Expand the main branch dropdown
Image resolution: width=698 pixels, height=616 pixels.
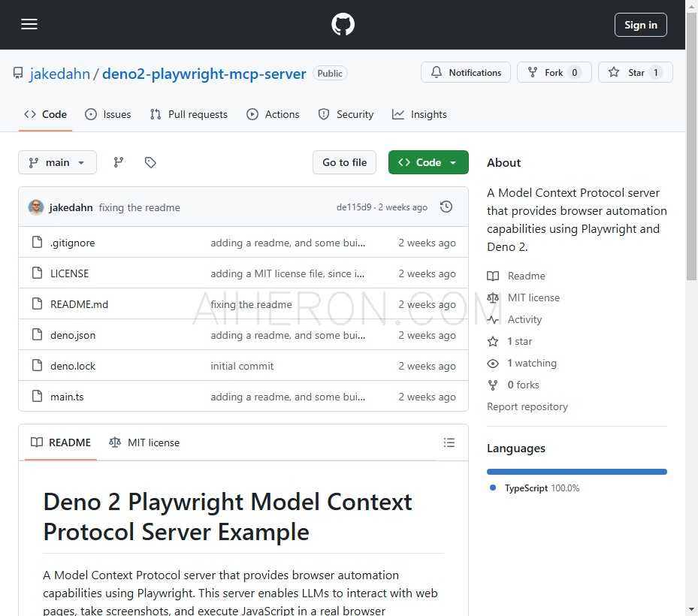(x=57, y=162)
